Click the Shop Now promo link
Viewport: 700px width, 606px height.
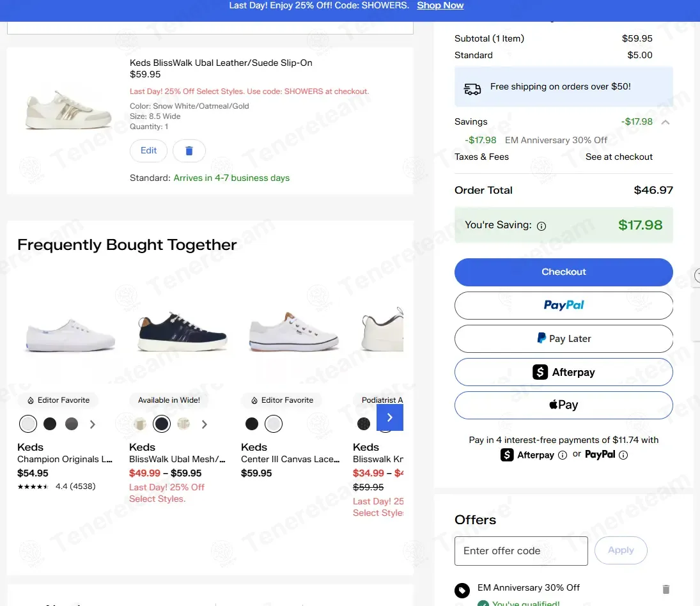(440, 5)
